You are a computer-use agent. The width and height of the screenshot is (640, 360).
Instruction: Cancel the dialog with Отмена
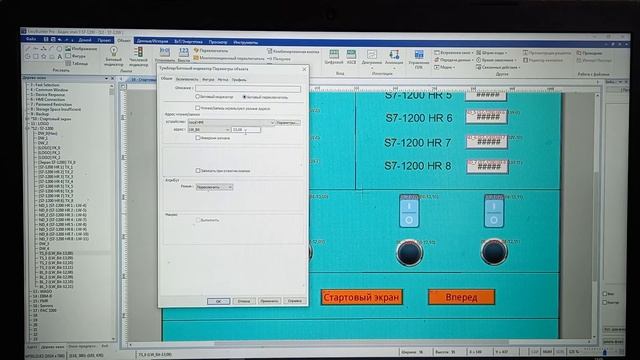coord(244,301)
